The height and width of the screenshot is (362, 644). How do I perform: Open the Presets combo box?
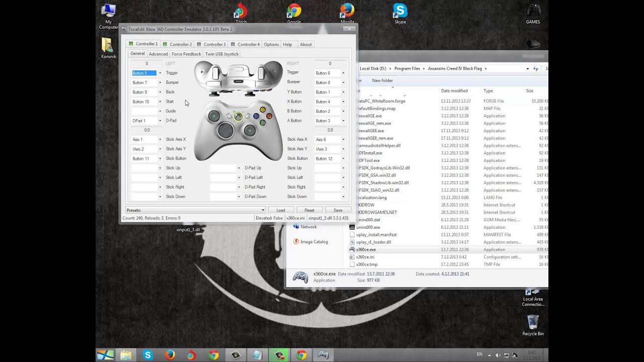tap(195, 210)
